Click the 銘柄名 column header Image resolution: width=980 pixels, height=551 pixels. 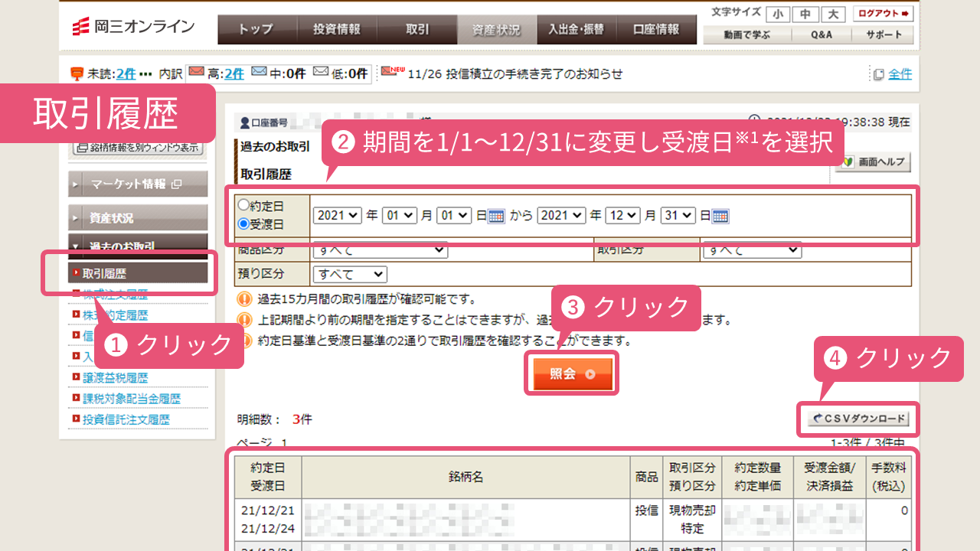[465, 477]
